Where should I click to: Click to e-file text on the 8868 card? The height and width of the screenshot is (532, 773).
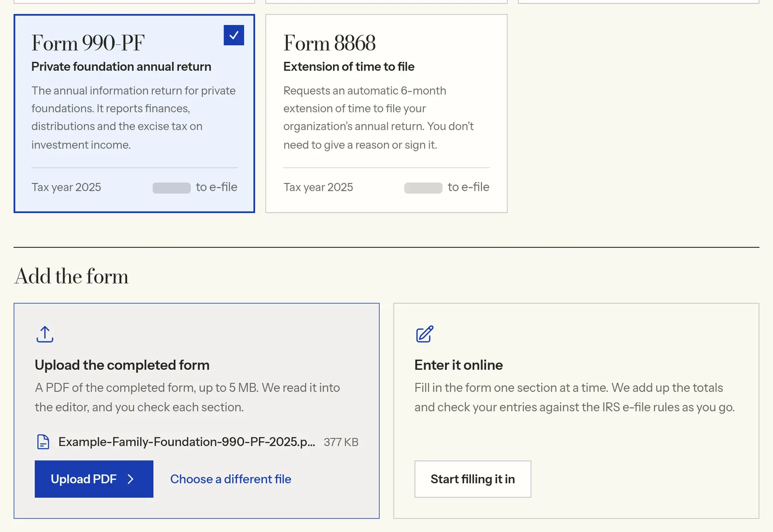point(469,187)
